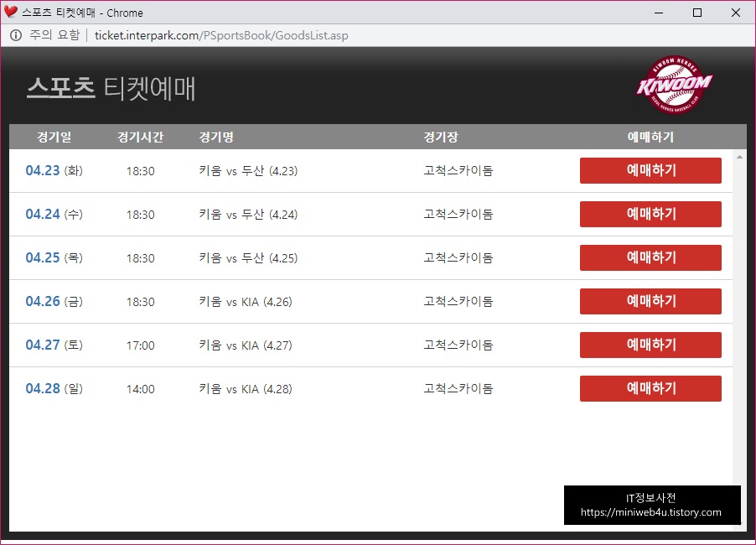
Task: Click the heart favicon in title bar
Action: coord(11,12)
